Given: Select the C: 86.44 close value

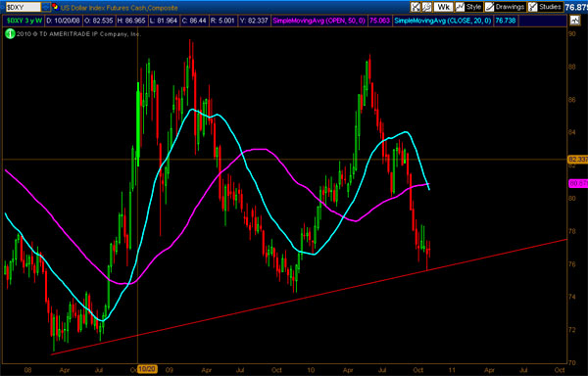Looking at the screenshot, I should click(x=193, y=21).
